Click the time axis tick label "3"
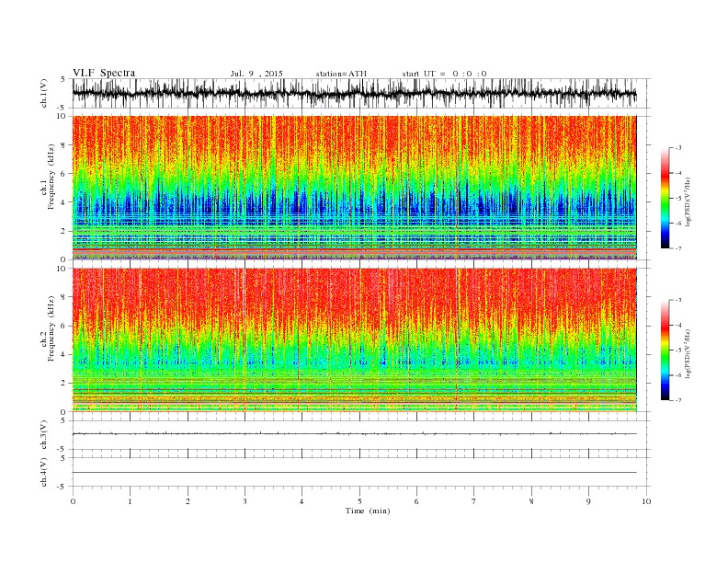Viewport: 728px width, 563px height. click(x=245, y=501)
